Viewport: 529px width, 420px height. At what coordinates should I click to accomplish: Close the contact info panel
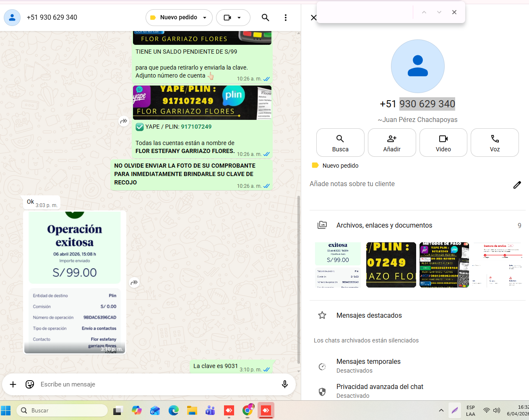pos(313,18)
